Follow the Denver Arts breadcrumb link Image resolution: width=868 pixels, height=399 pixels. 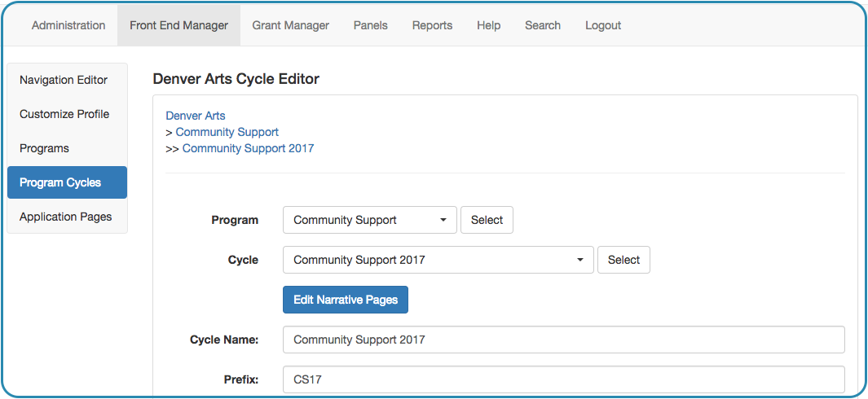point(196,116)
